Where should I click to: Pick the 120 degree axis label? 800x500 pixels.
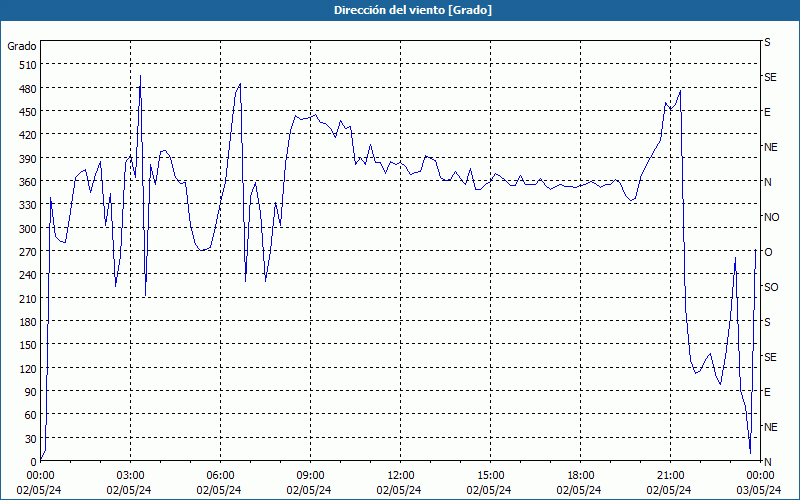[x=28, y=368]
